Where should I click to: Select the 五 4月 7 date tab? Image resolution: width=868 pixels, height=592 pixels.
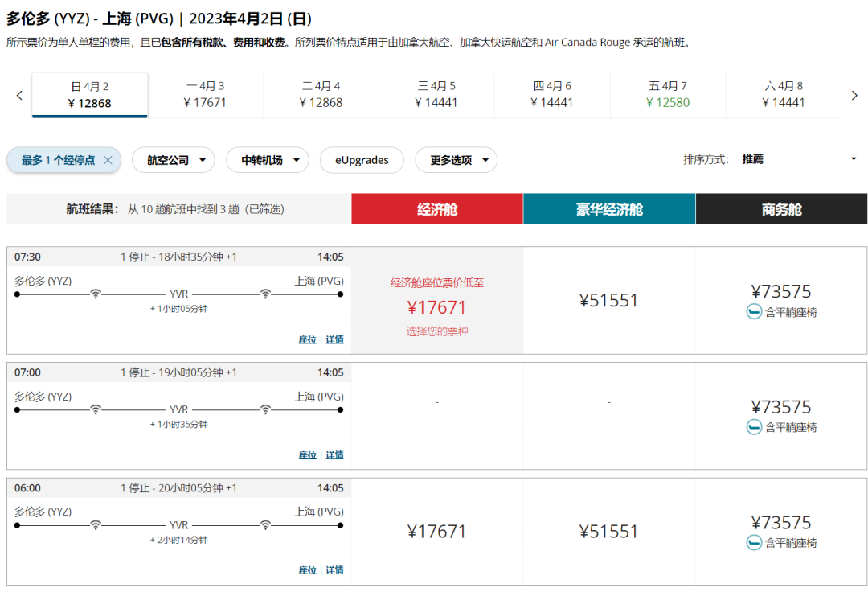668,95
